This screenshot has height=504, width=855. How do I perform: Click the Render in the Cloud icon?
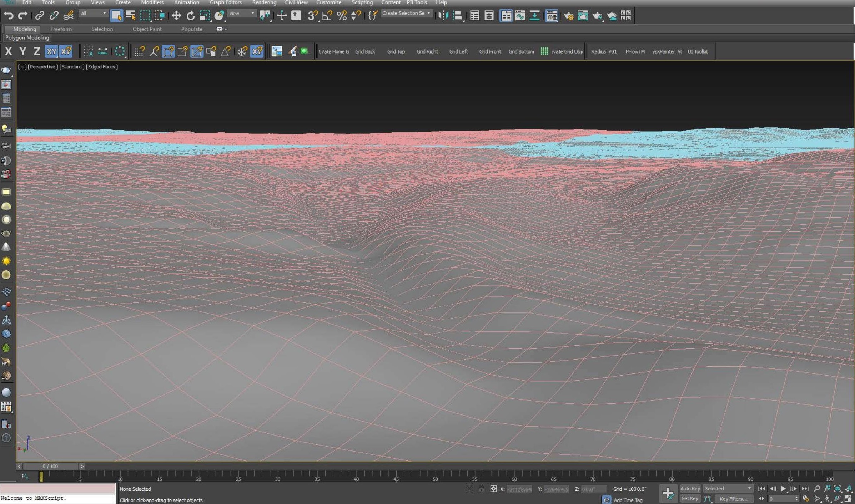point(611,15)
